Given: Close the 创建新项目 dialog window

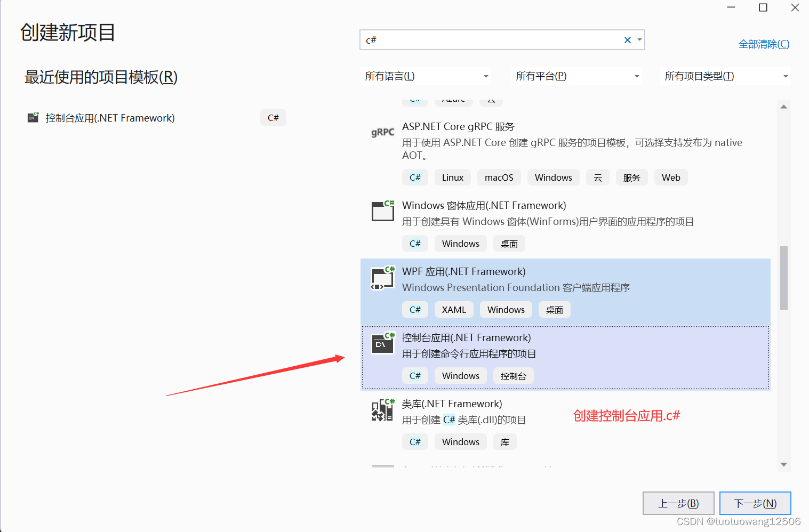Looking at the screenshot, I should coord(795,7).
